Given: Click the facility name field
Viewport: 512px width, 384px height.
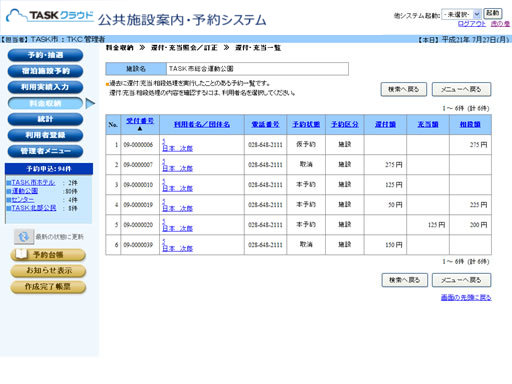Looking at the screenshot, I should coord(257,69).
